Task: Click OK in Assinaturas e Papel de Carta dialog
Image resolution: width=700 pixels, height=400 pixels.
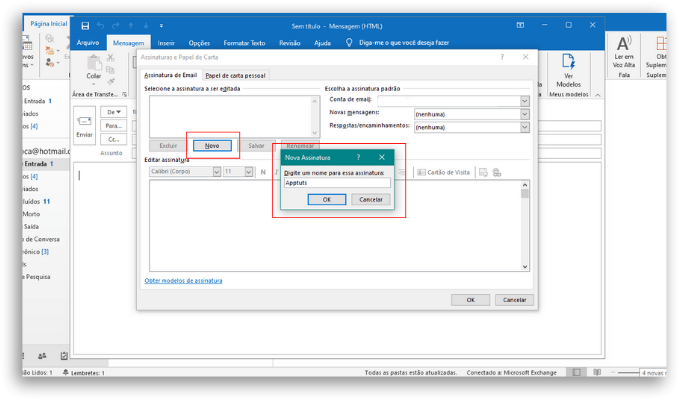Action: tap(471, 300)
